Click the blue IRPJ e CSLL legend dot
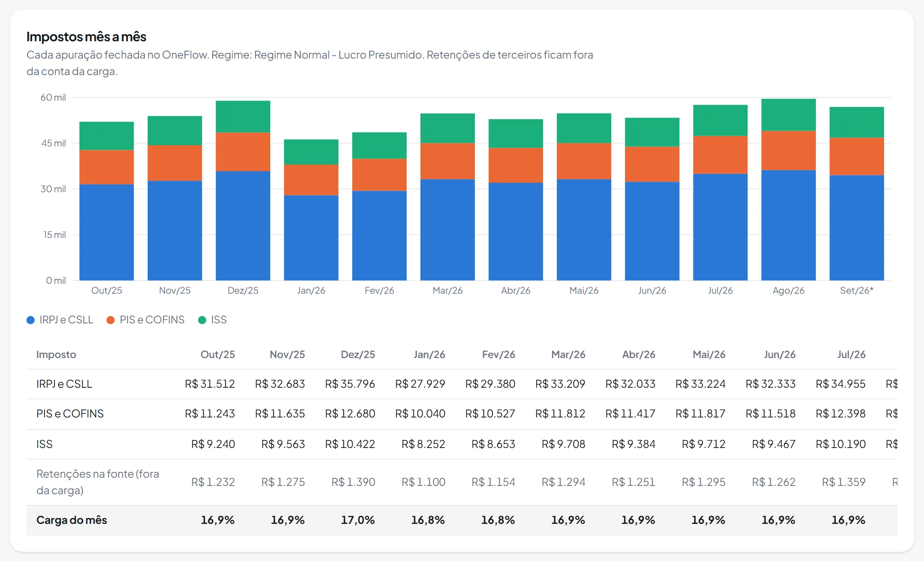 point(31,320)
